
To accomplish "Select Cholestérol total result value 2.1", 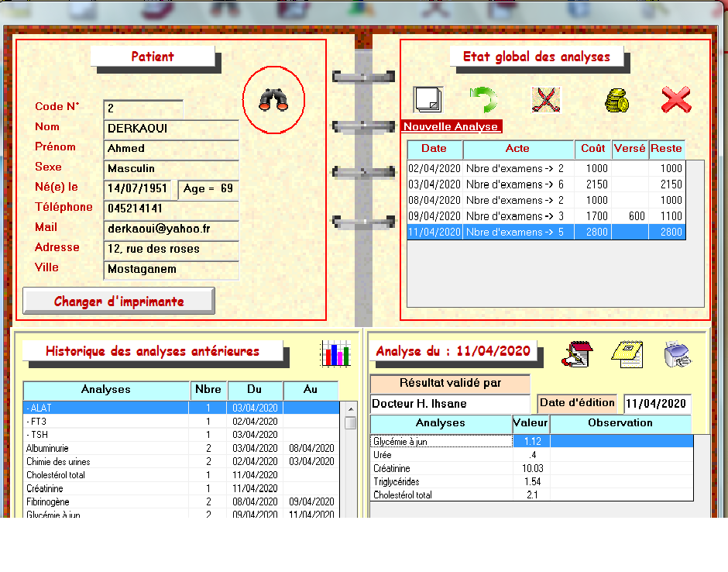I will click(532, 494).
